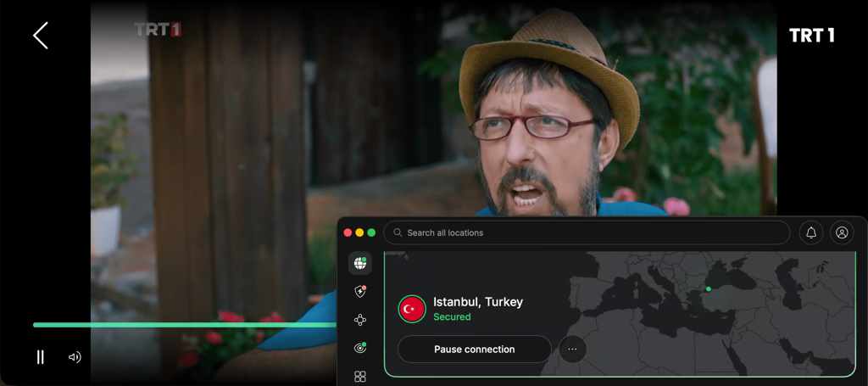Screen dimensions: 868x386
Task: Click the Istanbul, Turkey location text
Action: [478, 302]
